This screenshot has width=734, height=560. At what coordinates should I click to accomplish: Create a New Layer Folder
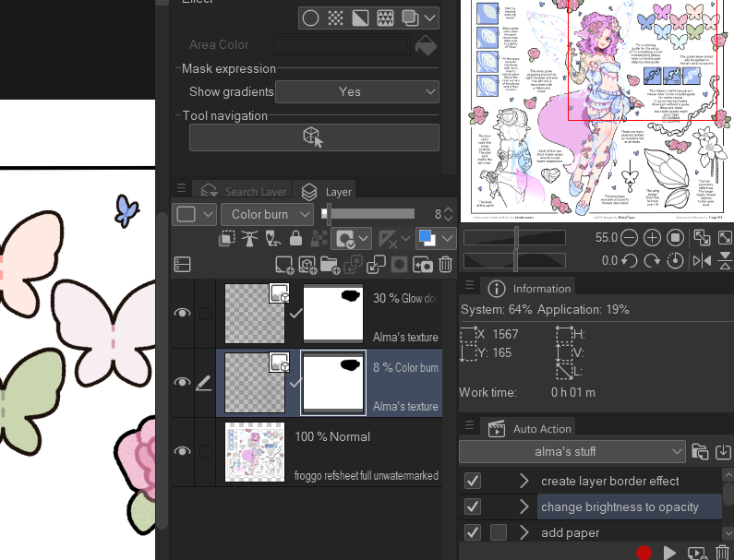(330, 265)
